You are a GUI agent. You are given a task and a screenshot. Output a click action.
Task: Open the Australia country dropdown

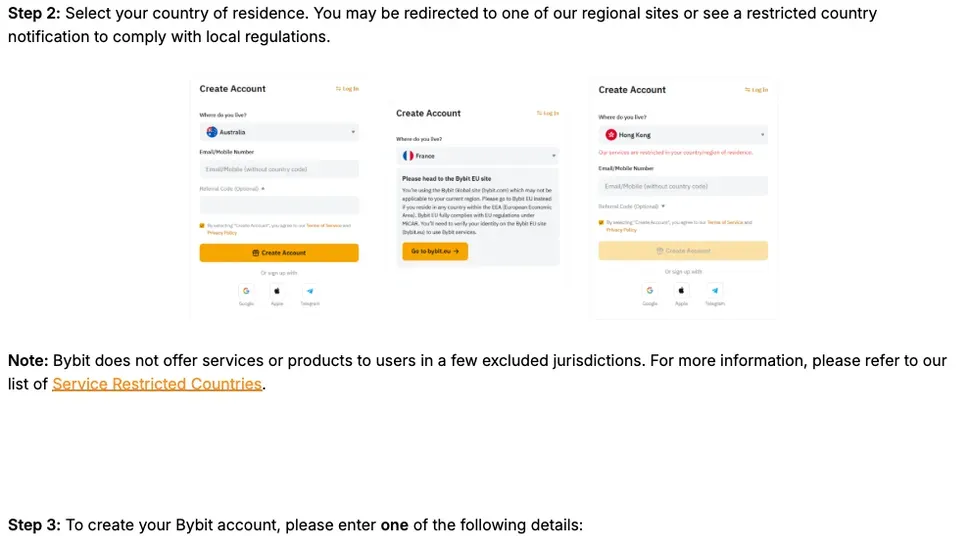[x=279, y=132]
